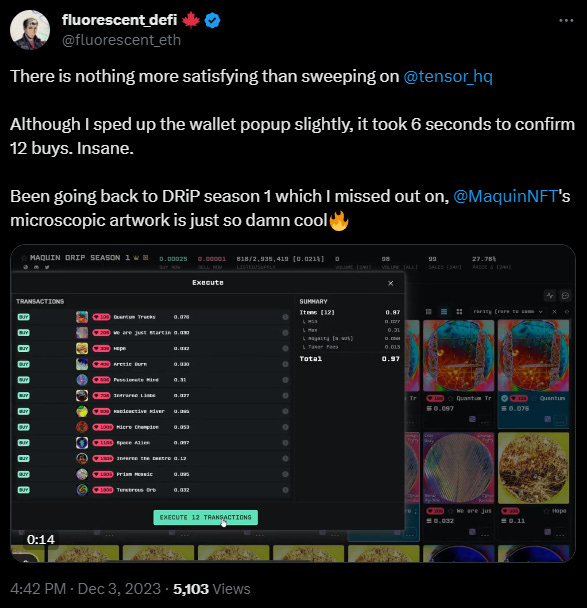Toggle the BUY tag on the Hope row
The width and height of the screenshot is (587, 608).
point(24,349)
